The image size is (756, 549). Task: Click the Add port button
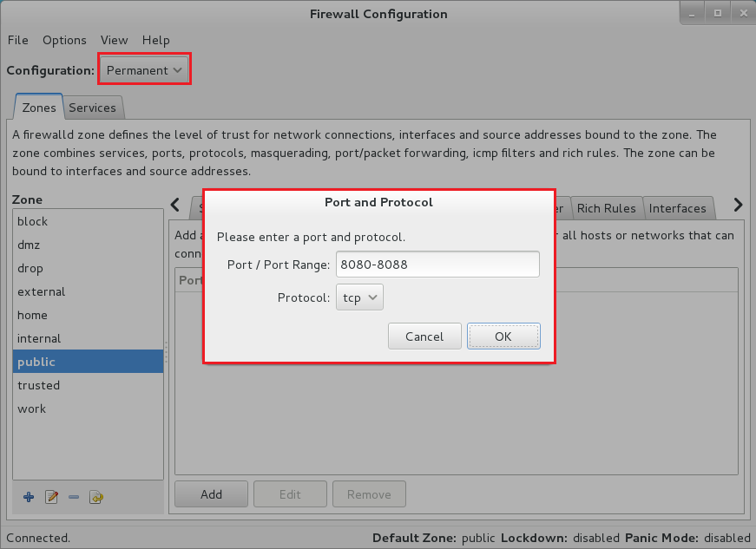(x=211, y=494)
